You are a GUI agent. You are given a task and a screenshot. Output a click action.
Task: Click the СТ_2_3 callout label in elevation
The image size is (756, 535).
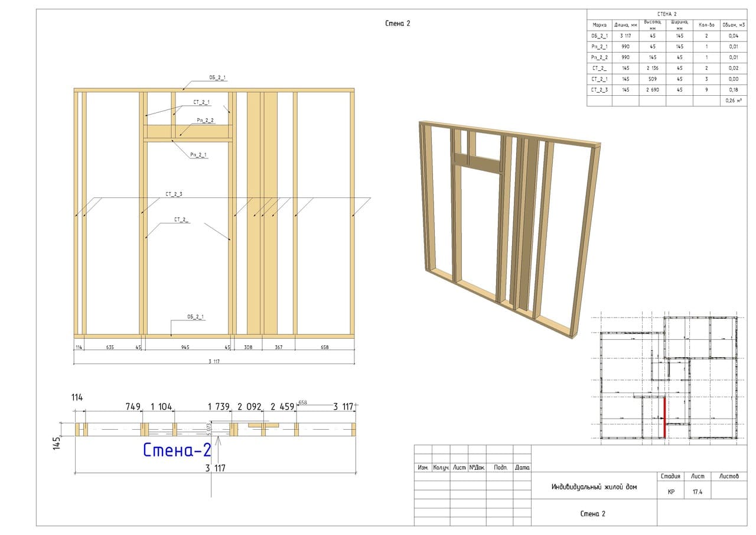point(174,194)
